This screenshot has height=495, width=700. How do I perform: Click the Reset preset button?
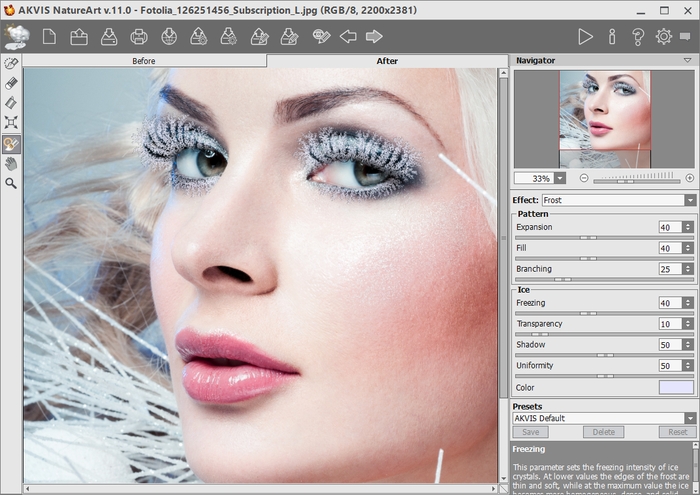[x=678, y=432]
